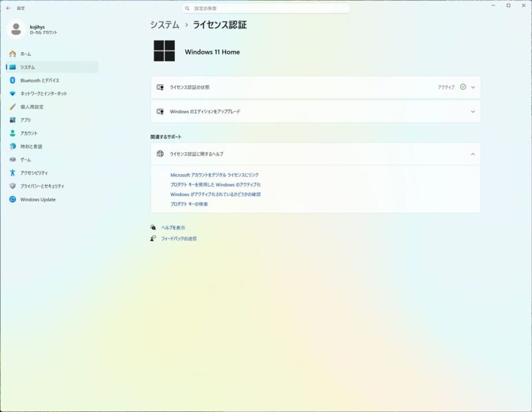
Task: Open Microsoft アカウントをデジタル ライセンスにリンク
Action: pyautogui.click(x=214, y=175)
